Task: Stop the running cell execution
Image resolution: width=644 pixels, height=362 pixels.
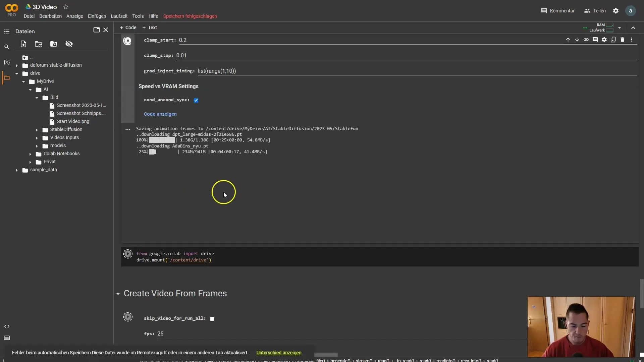Action: click(127, 41)
